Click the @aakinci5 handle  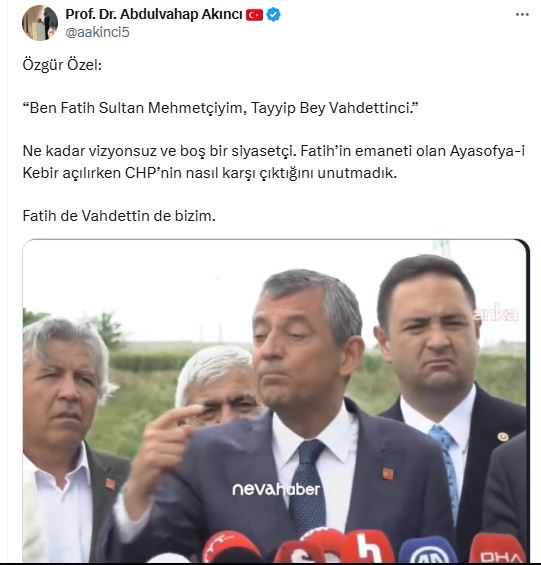coord(97,32)
